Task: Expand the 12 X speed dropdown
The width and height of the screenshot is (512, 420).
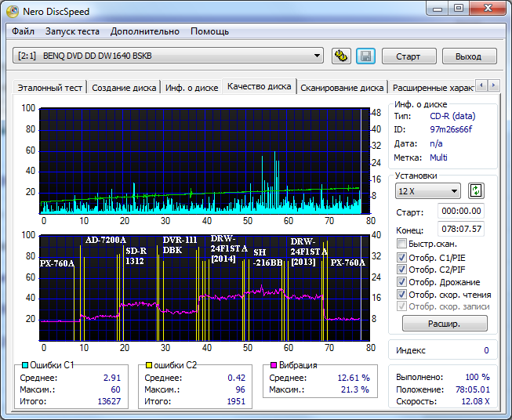Action: (x=428, y=191)
